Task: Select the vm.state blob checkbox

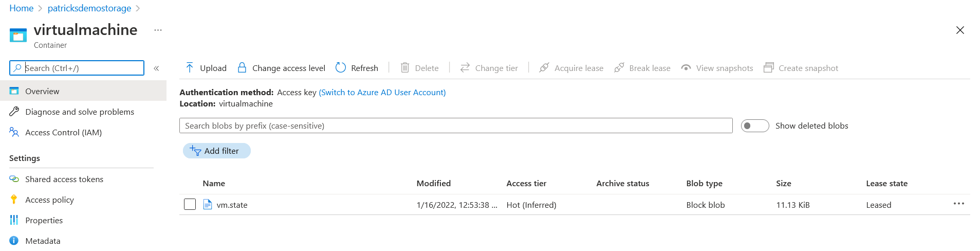Action: [190, 204]
